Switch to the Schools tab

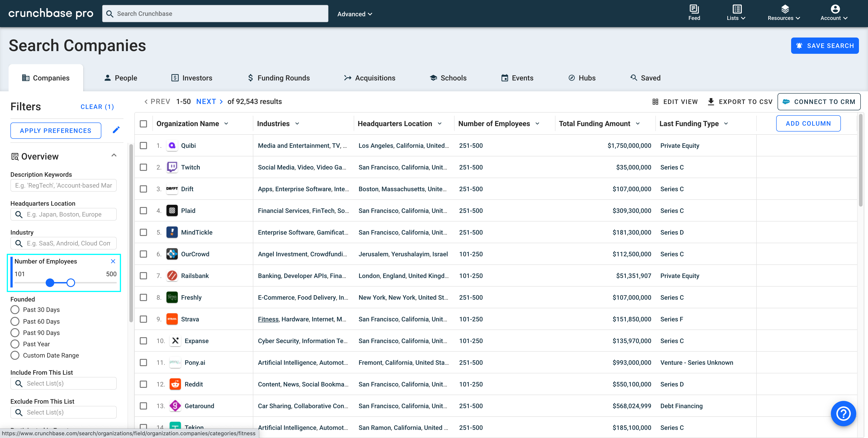448,78
